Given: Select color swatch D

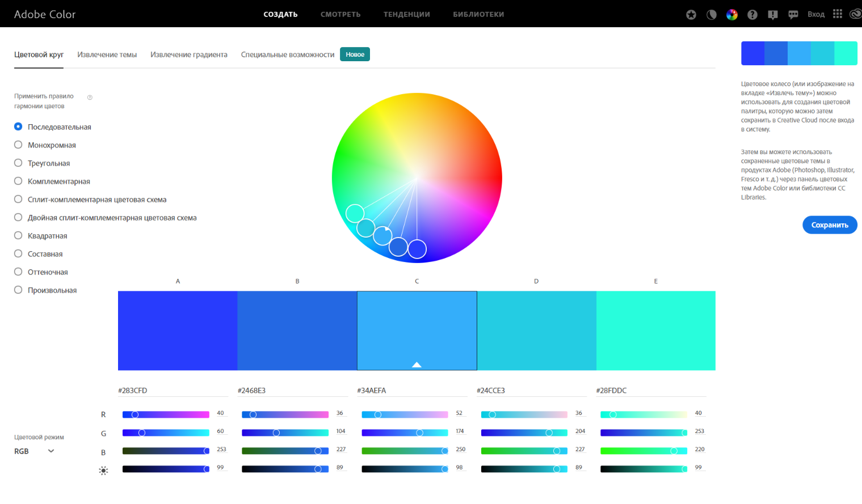Looking at the screenshot, I should (536, 331).
